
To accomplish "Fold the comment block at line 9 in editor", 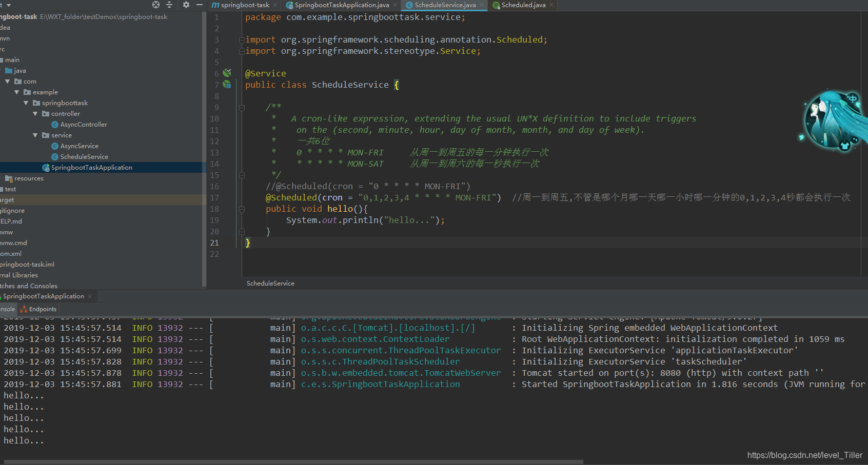I will pyautogui.click(x=241, y=107).
